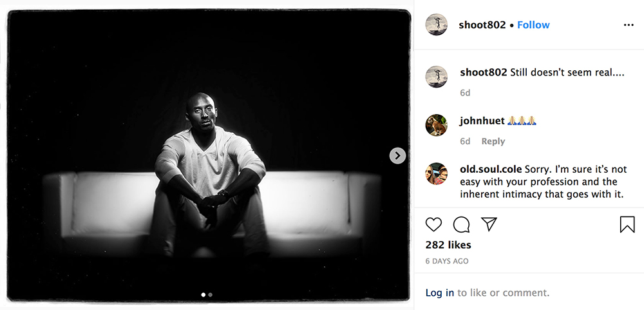644x310 pixels.
Task: Open shoot802 username in post header
Action: coord(482,25)
